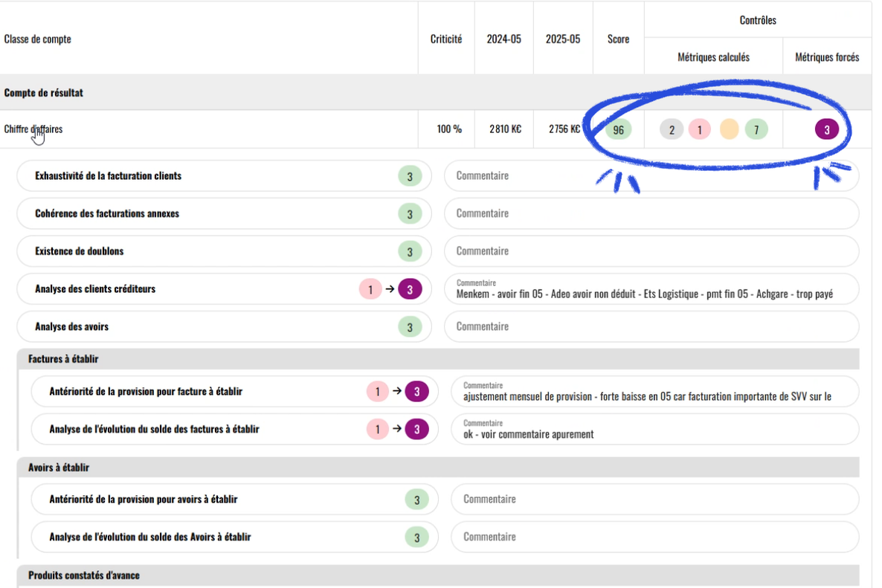Click the purple 3 forced metrics badge
This screenshot has height=588, width=882.
(826, 129)
